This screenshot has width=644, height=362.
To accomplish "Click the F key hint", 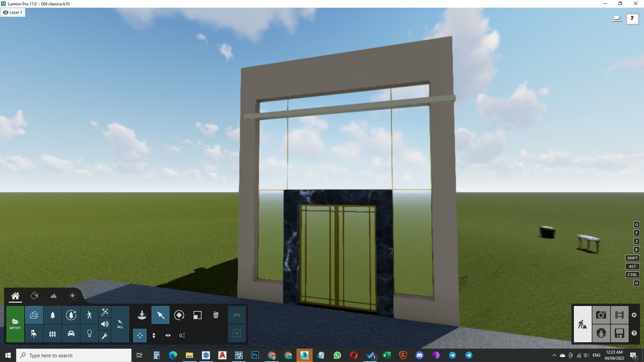I will point(636,233).
